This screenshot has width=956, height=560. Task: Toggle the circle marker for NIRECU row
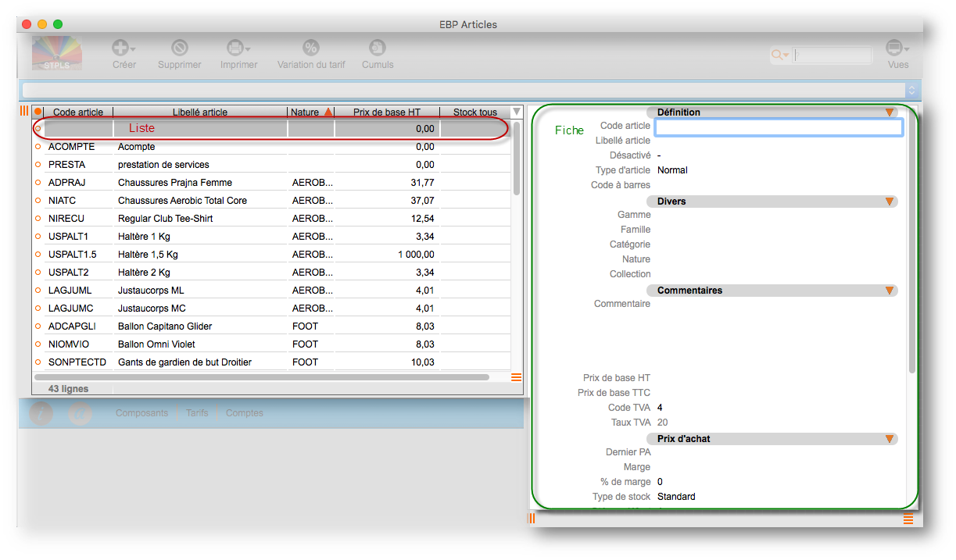click(38, 219)
